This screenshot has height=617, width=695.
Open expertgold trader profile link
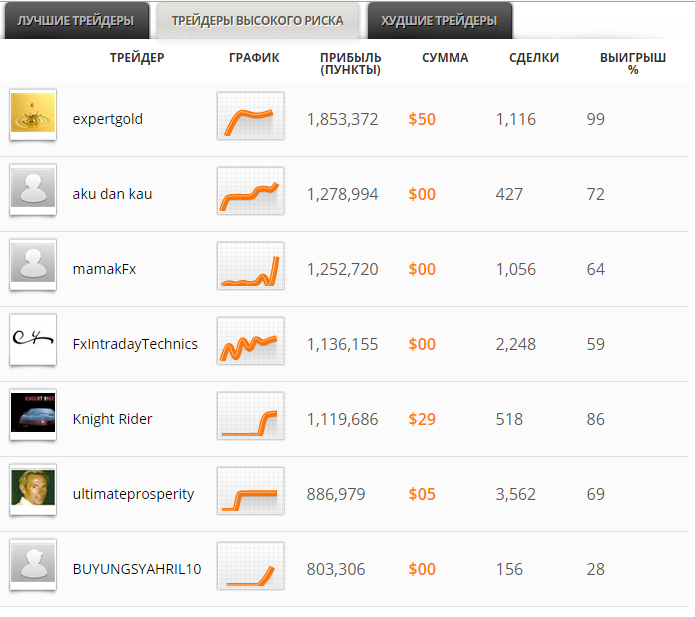coord(108,119)
